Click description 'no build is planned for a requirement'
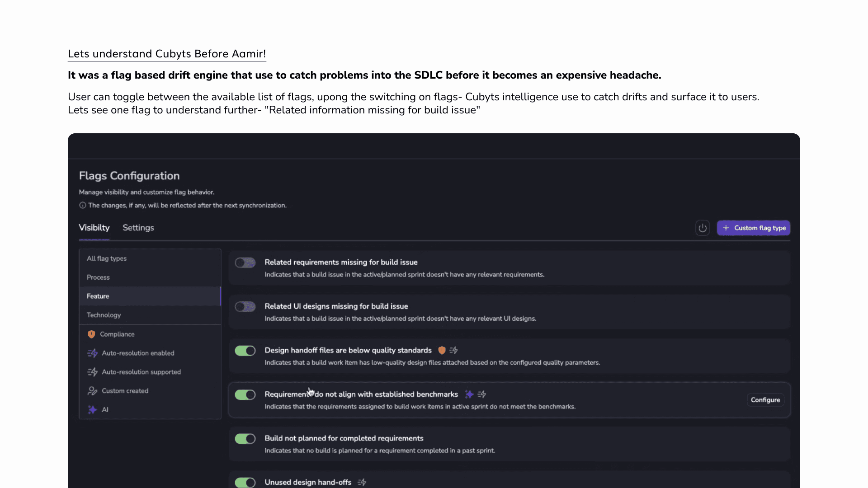The image size is (868, 488). pyautogui.click(x=380, y=451)
